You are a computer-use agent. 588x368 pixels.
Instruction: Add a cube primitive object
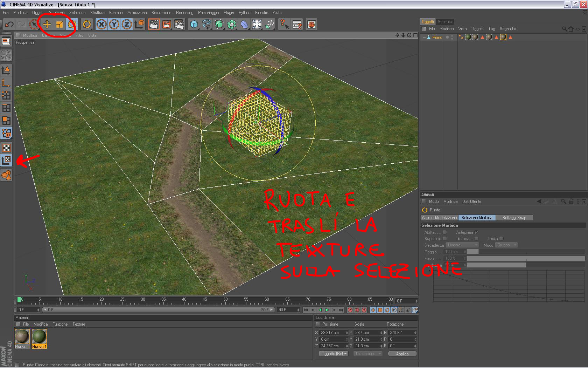point(194,25)
